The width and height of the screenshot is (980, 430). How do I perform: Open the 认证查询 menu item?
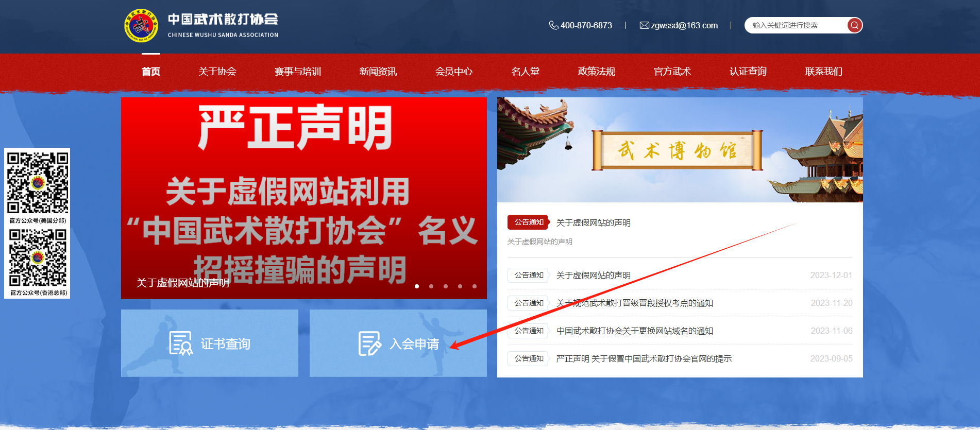[748, 72]
